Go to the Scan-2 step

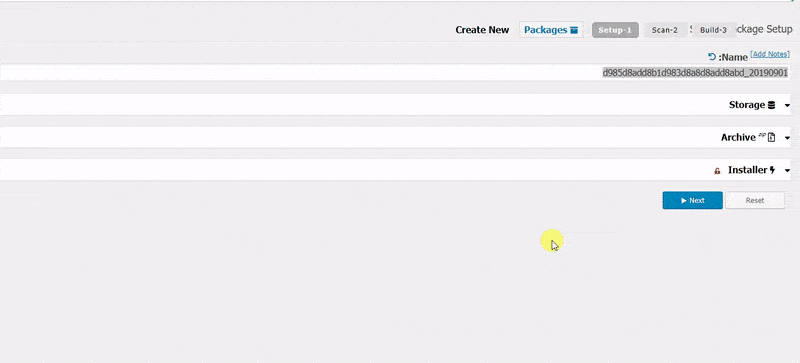tap(665, 30)
